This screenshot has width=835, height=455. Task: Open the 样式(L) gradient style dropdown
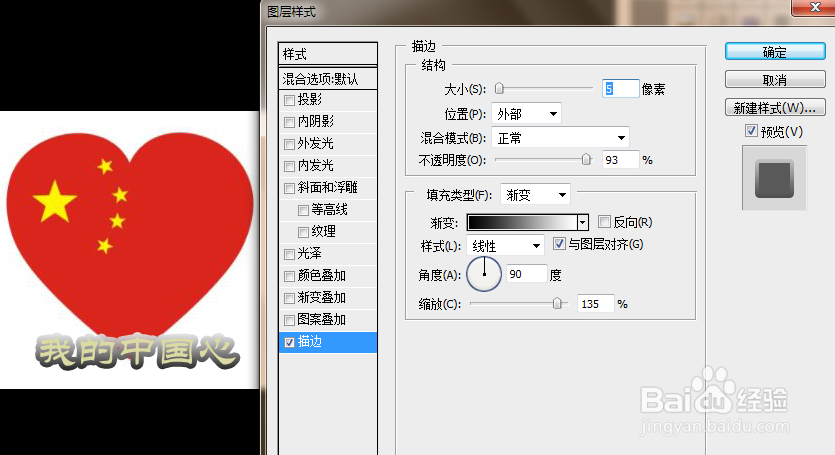pos(505,245)
